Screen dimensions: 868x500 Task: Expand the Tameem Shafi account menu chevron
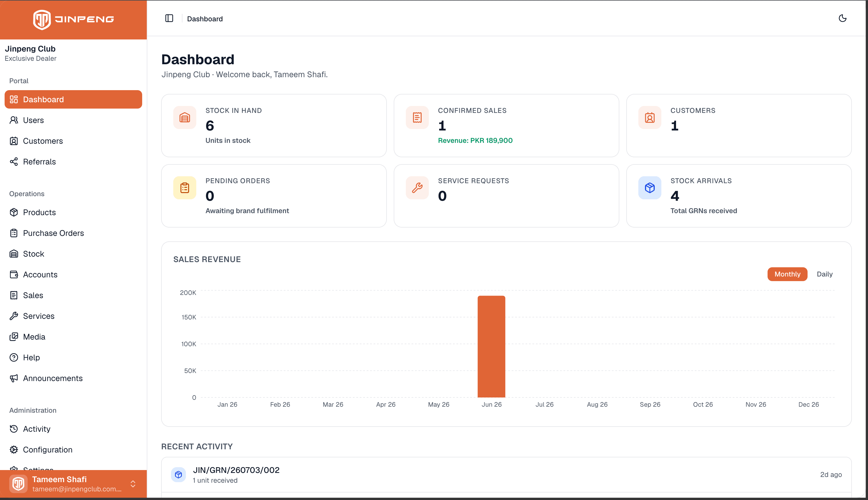[x=133, y=484]
